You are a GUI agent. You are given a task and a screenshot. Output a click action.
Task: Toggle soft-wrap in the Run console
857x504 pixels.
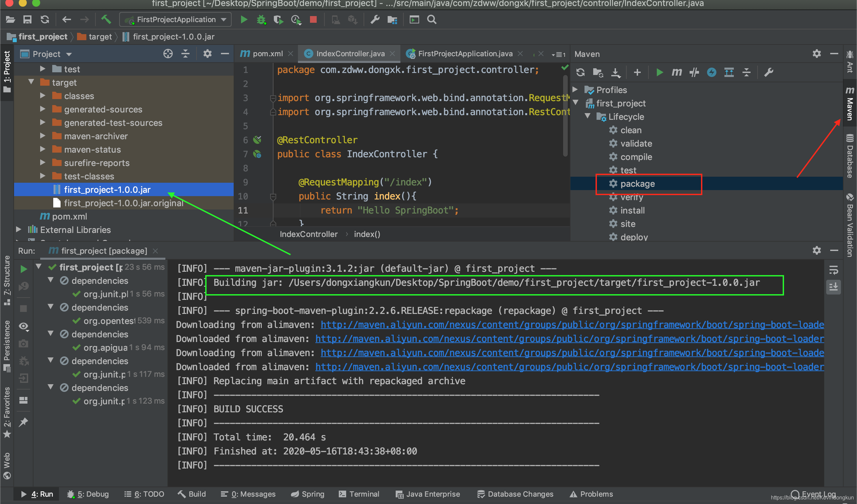coord(834,270)
